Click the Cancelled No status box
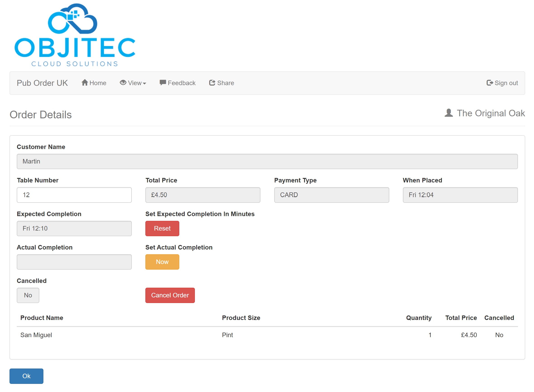Viewport: 534px width, 392px height. (28, 295)
